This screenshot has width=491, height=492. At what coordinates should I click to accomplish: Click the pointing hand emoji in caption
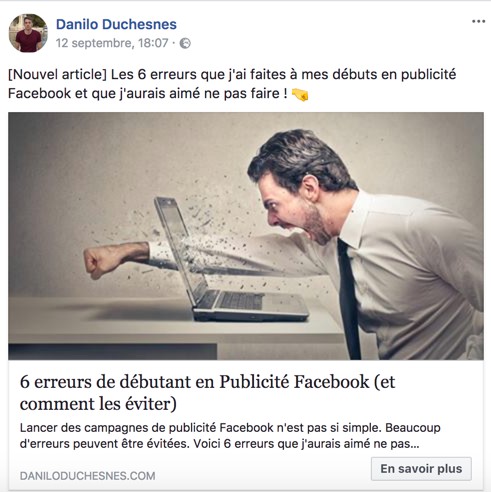tap(300, 94)
